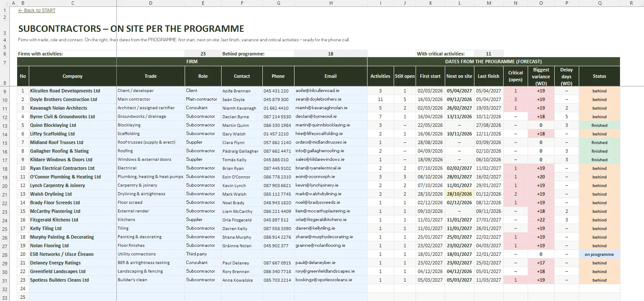Select the 'ESB Networks / Uisce Éireann' cell
The image size is (644, 301).
(x=73, y=254)
